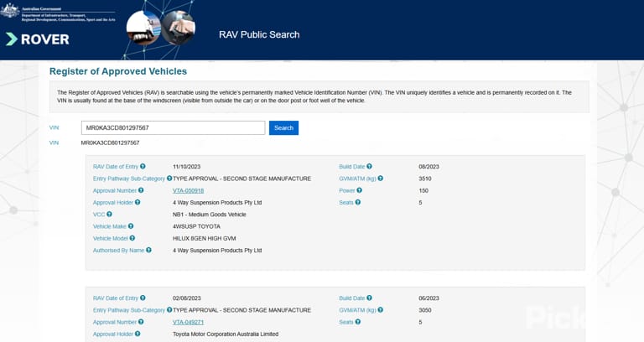Click the handshake circular image in header
Screen dimensions: 644x342
[179, 28]
